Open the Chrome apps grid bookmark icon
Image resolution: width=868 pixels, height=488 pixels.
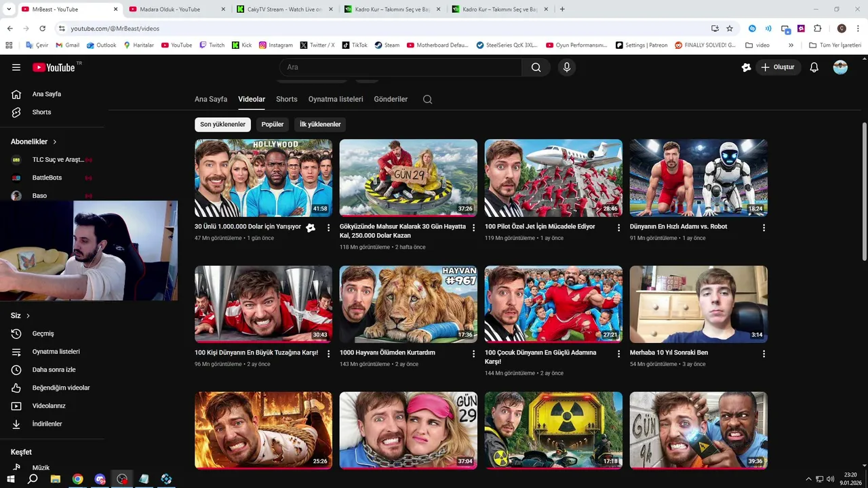(9, 45)
